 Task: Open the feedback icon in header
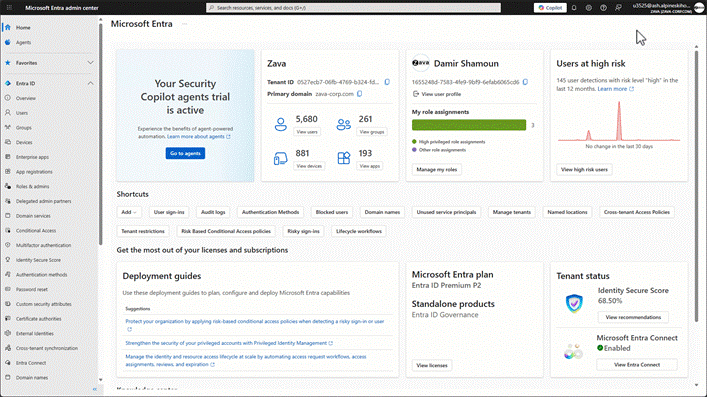coord(618,8)
